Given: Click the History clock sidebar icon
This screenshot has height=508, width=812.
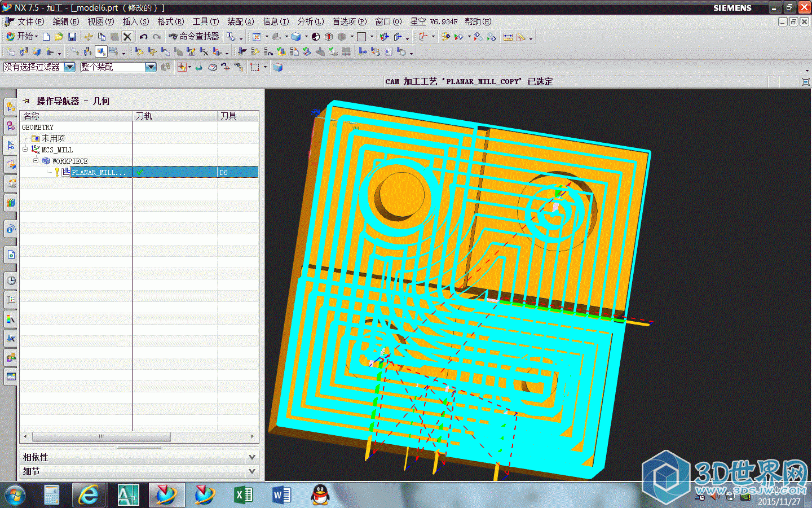Looking at the screenshot, I should point(11,280).
